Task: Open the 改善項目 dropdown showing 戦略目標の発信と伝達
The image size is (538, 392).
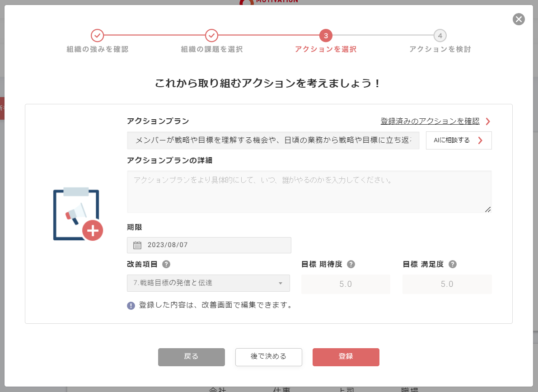Action: [x=208, y=283]
